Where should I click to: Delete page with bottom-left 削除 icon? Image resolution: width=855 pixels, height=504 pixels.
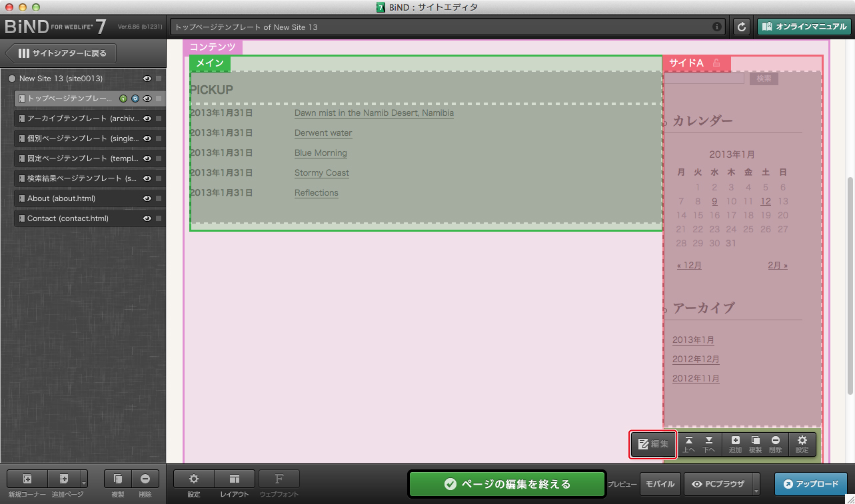145,479
